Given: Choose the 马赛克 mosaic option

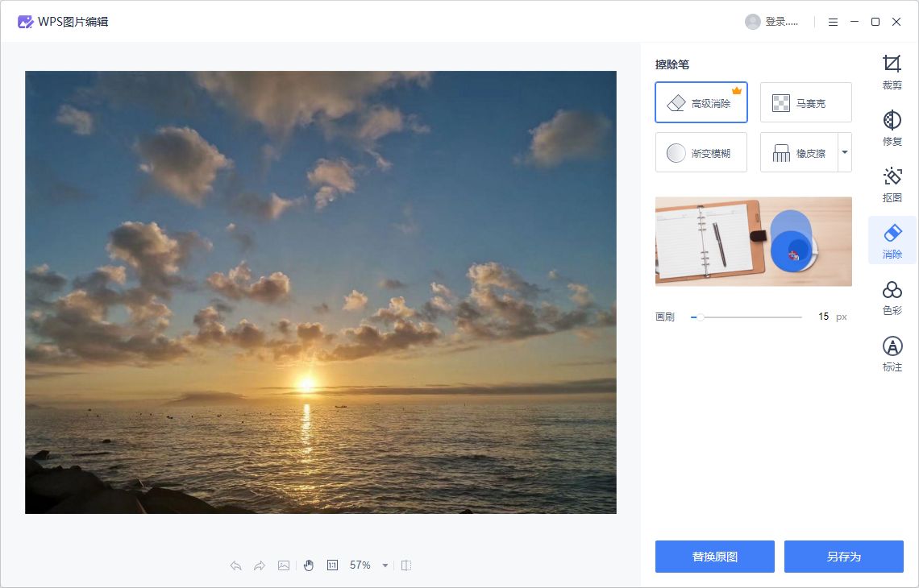Looking at the screenshot, I should click(805, 102).
